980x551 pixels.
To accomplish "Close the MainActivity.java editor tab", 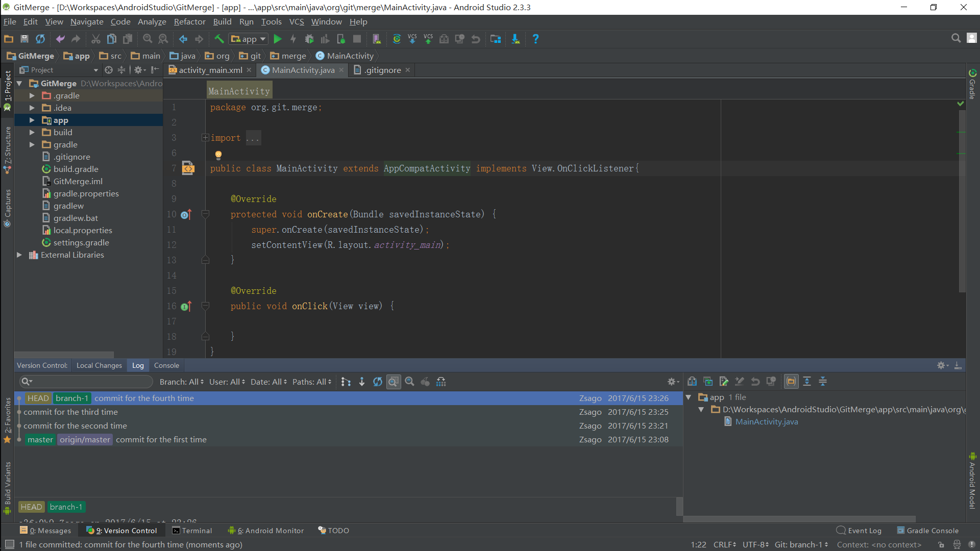I will 341,70.
